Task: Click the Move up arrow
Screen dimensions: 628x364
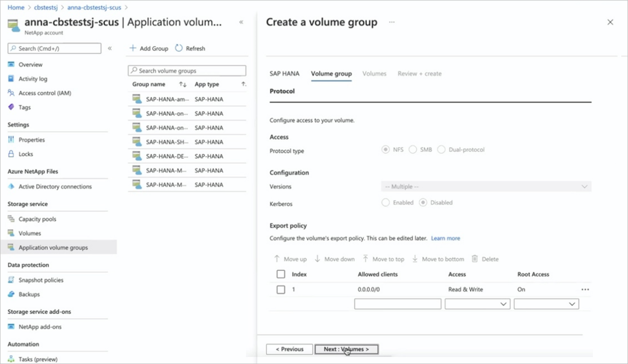Action: [277, 259]
